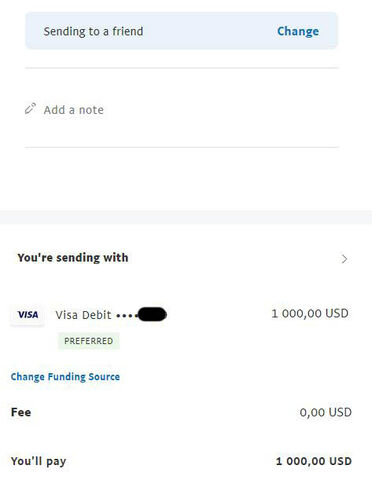
Task: Click the redacted card number digits
Action: 152,314
